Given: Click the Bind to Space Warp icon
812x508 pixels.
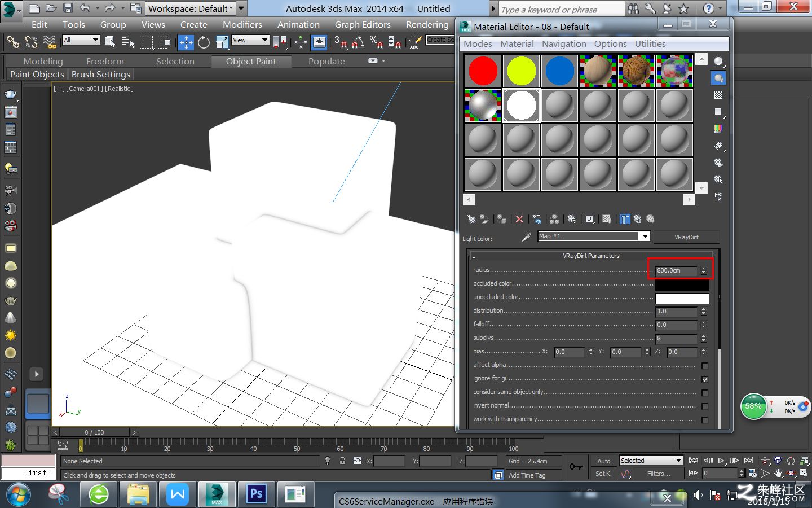Looking at the screenshot, I should pyautogui.click(x=50, y=42).
